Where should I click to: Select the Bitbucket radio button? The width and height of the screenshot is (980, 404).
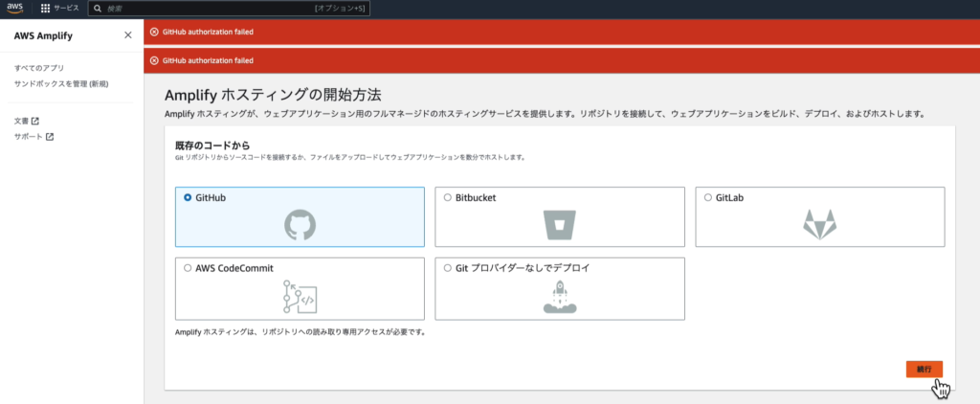click(447, 197)
